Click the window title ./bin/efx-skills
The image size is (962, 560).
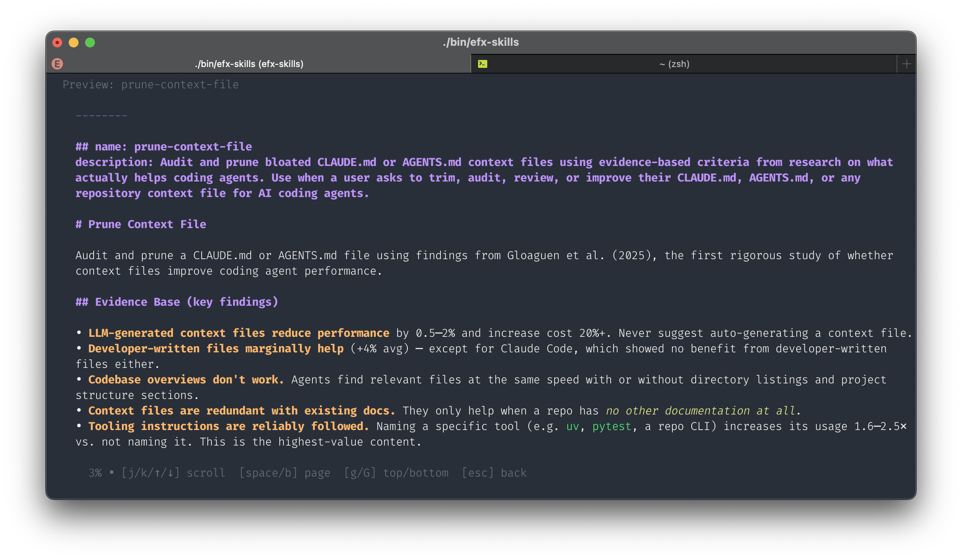[x=481, y=42]
